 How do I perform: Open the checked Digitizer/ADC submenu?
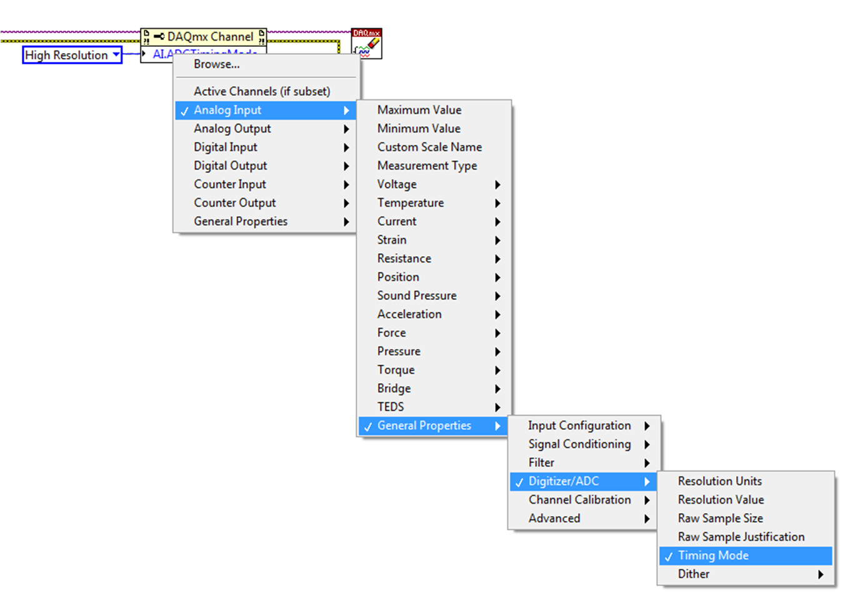584,482
